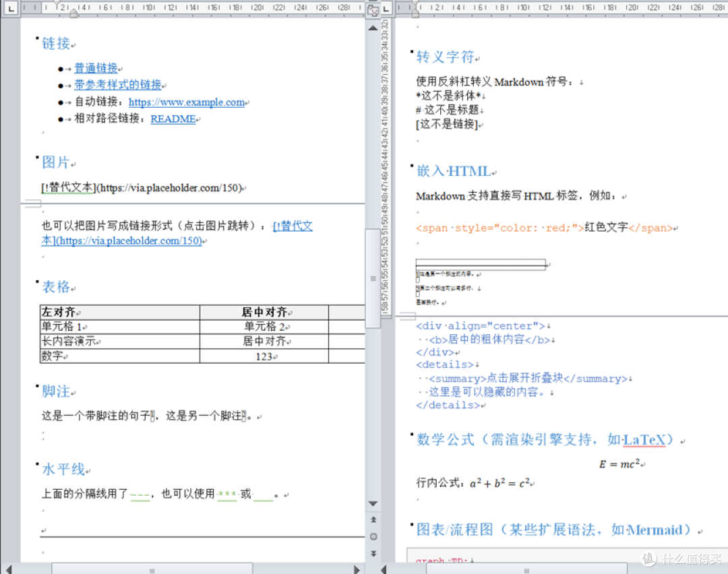This screenshot has height=574, width=728.
Task: Click the E = mc² display formula
Action: click(x=619, y=464)
